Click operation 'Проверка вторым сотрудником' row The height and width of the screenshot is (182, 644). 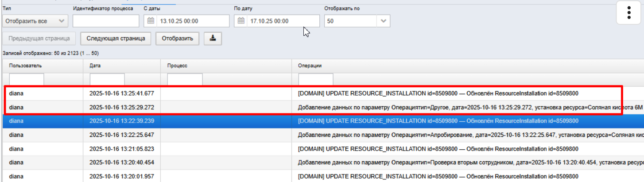click(x=471, y=163)
